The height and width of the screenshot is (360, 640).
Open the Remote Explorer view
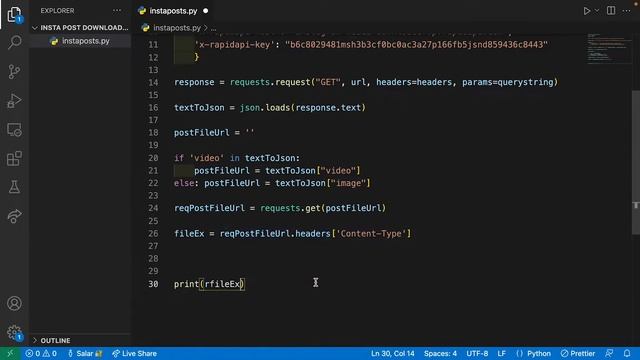14,130
